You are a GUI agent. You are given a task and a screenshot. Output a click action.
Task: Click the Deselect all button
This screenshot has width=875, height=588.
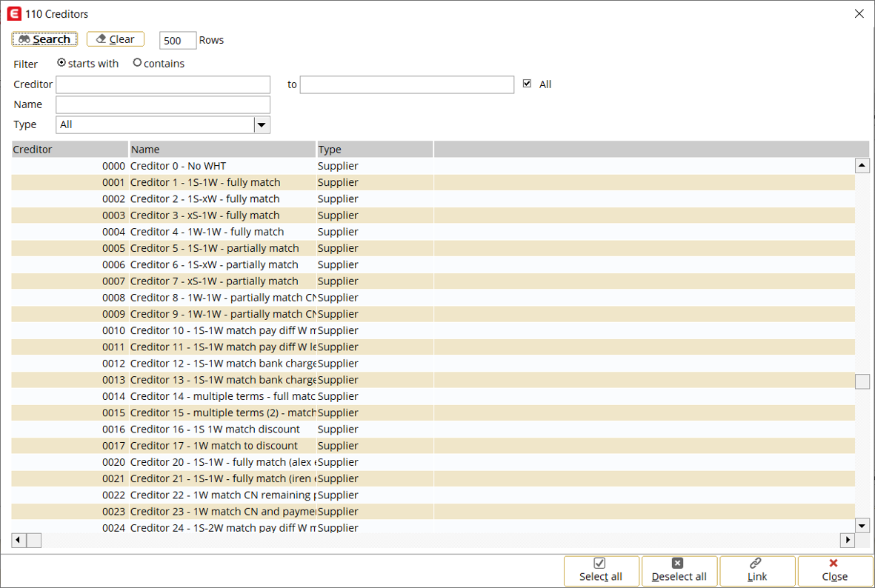coord(679,570)
